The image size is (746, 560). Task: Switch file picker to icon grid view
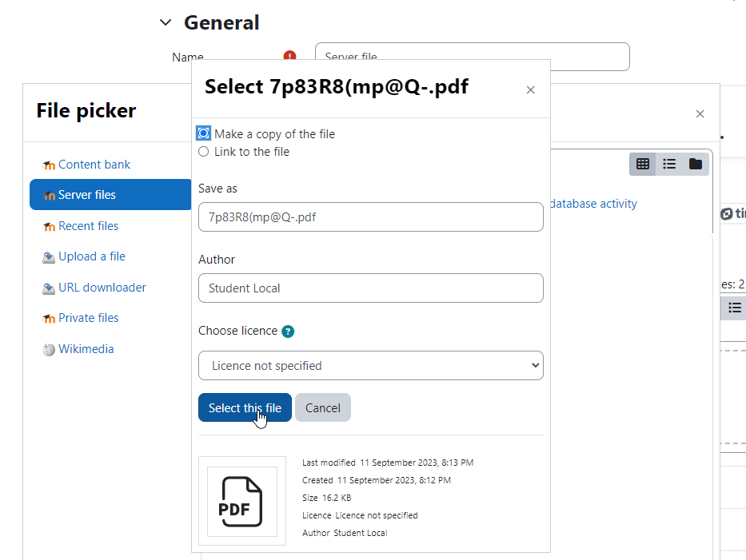pyautogui.click(x=642, y=164)
